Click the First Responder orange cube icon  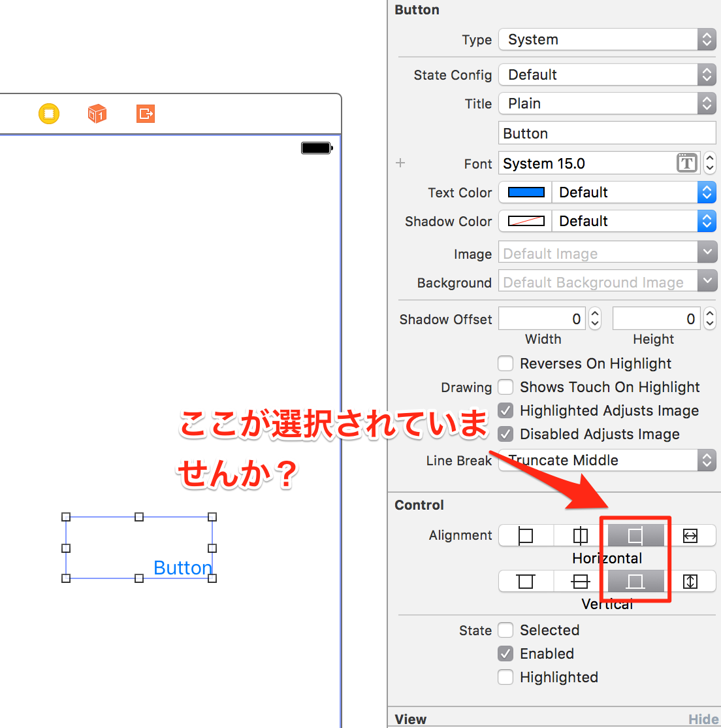[x=97, y=113]
